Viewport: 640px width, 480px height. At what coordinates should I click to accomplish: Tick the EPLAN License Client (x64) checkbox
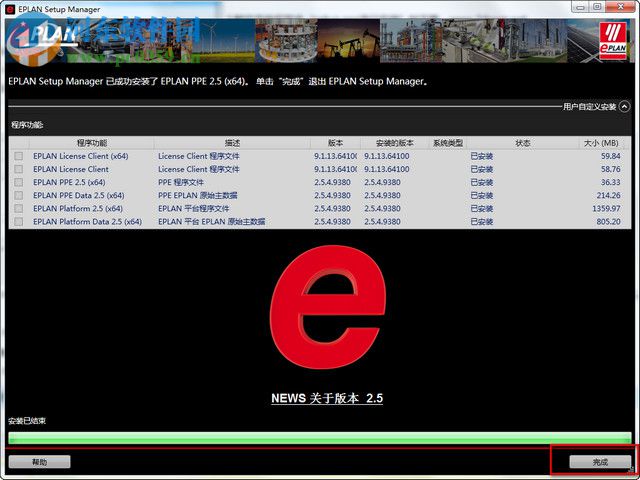(x=18, y=156)
